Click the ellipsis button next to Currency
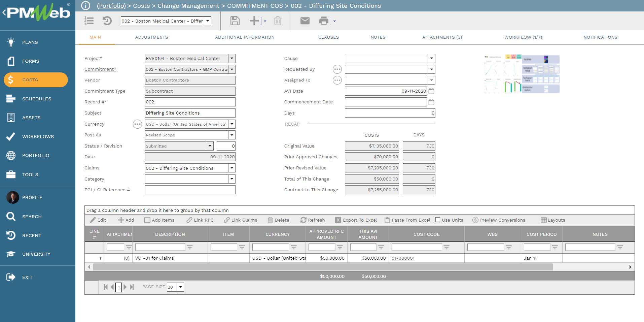 [137, 124]
